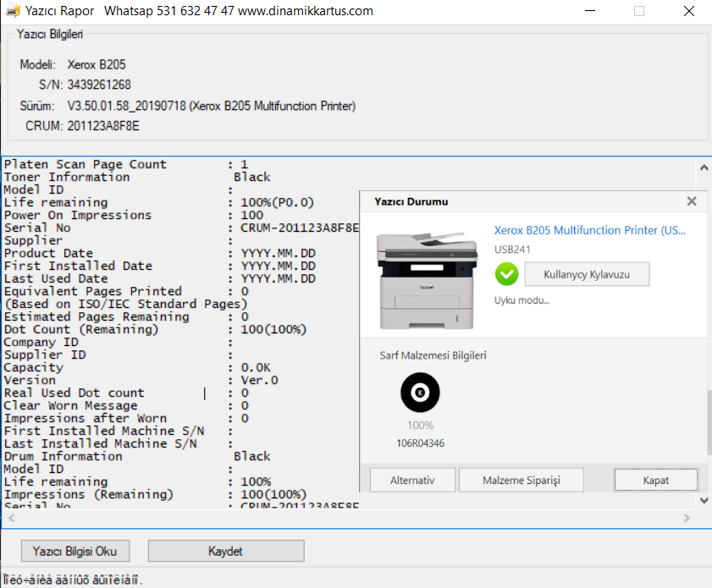Click horizontal scroll right arrow
This screenshot has height=588, width=712.
pyautogui.click(x=686, y=518)
